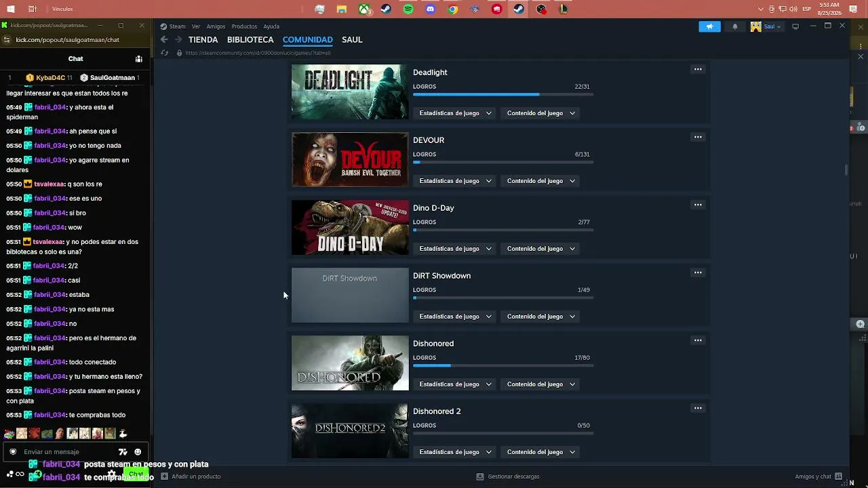
Task: Open Kick chat settings gear
Action: coord(112,475)
